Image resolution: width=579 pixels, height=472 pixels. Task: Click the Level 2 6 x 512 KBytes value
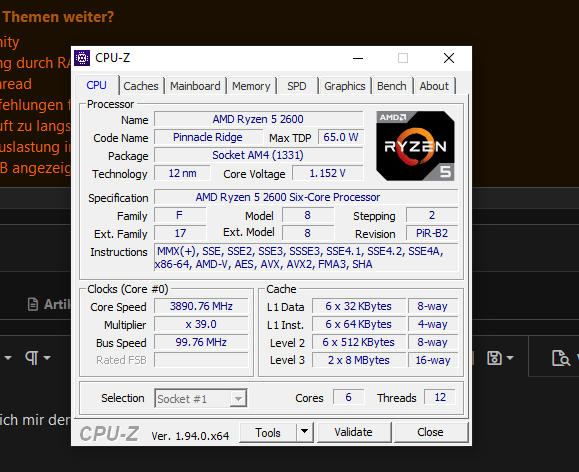coord(359,342)
